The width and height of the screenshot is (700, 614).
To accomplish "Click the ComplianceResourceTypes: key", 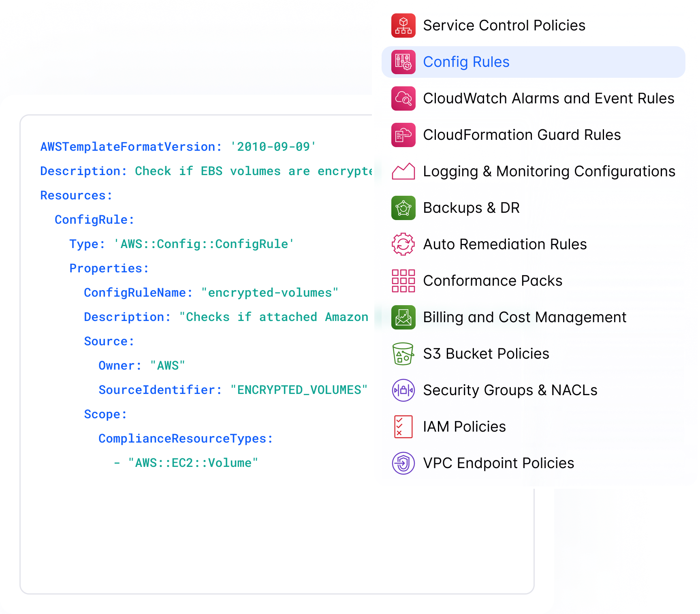I will (x=186, y=439).
